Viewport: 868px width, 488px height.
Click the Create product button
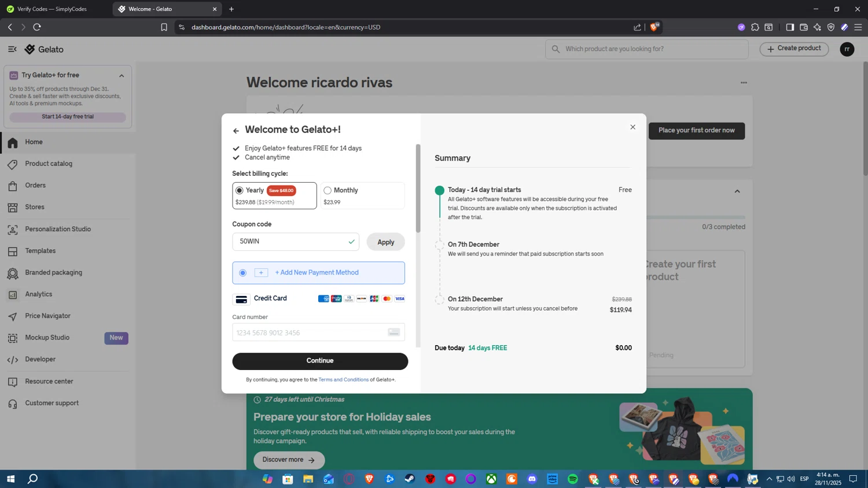(794, 49)
